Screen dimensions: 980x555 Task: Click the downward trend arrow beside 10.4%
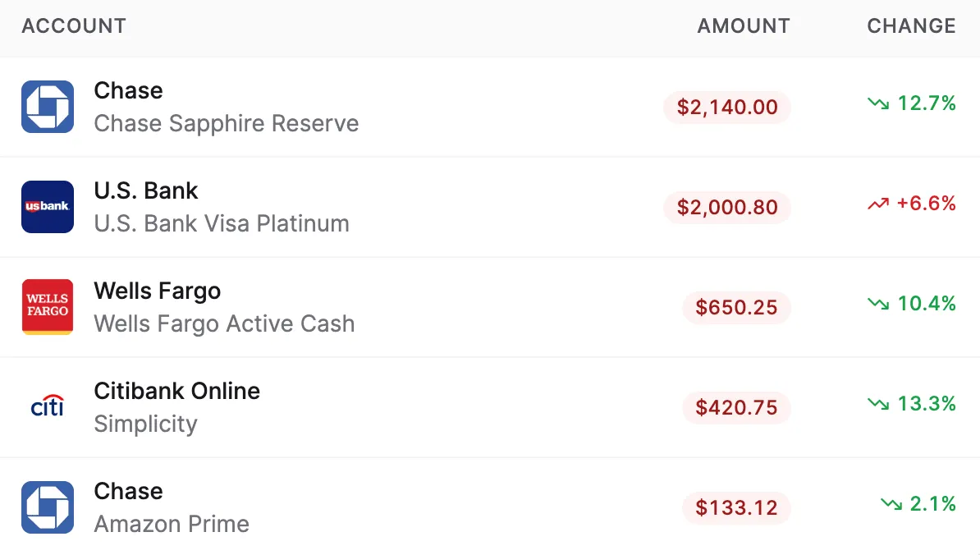click(877, 303)
